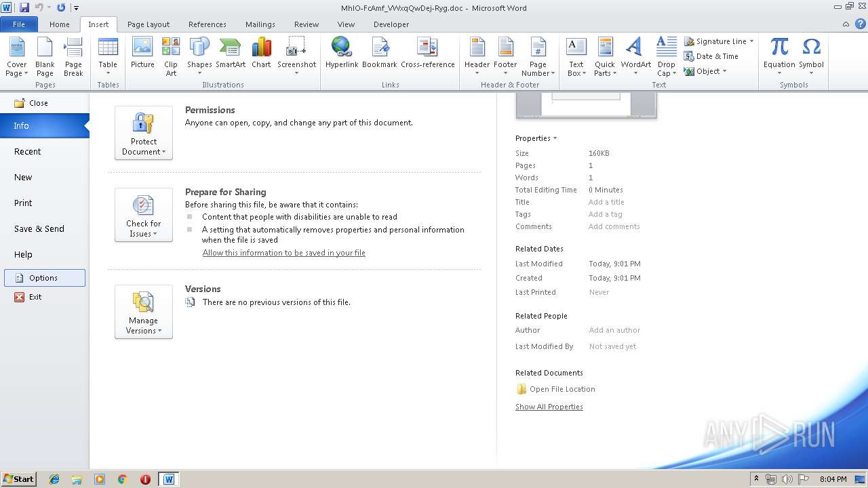This screenshot has height=488, width=868.
Task: Insert a Bookmark
Action: (380, 53)
